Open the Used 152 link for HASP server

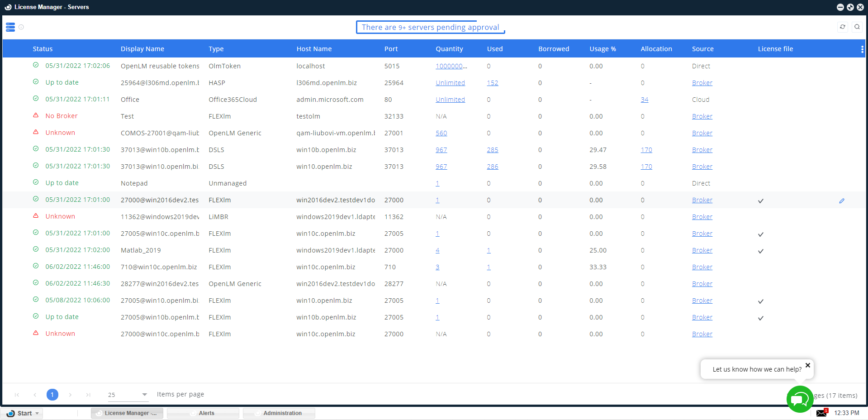(492, 83)
